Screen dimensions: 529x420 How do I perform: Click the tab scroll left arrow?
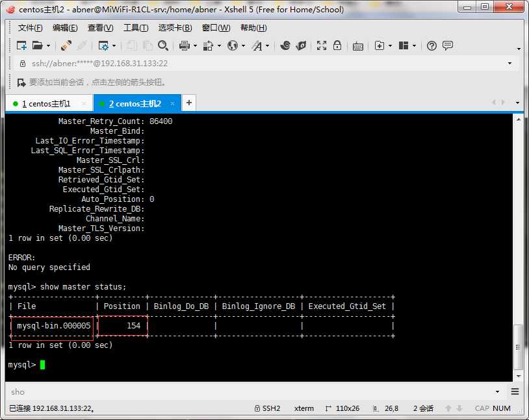click(494, 102)
